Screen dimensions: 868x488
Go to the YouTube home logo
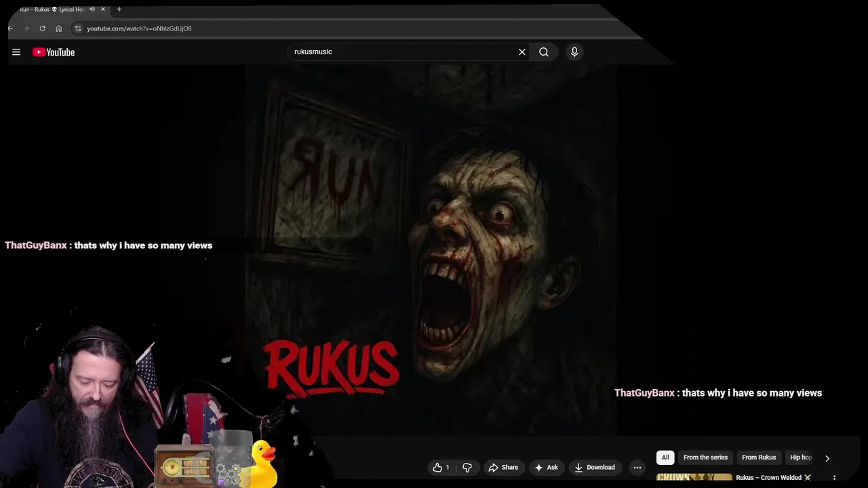click(x=54, y=52)
